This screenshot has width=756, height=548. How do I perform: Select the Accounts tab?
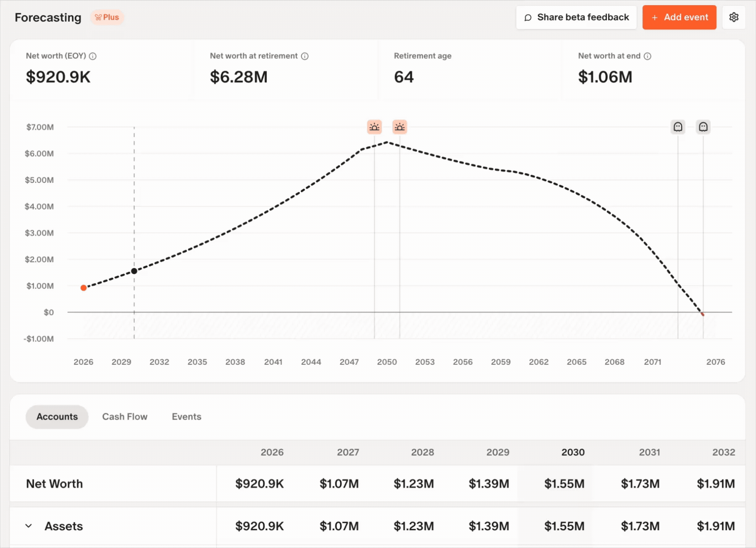(57, 416)
